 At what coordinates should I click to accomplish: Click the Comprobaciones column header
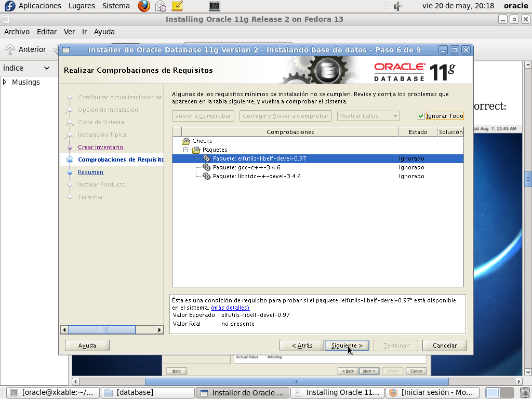290,132
